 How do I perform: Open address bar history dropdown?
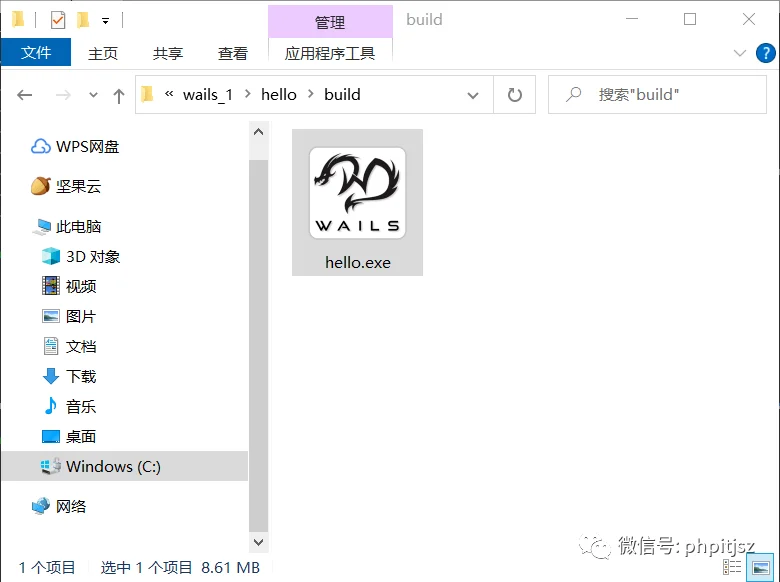(473, 95)
